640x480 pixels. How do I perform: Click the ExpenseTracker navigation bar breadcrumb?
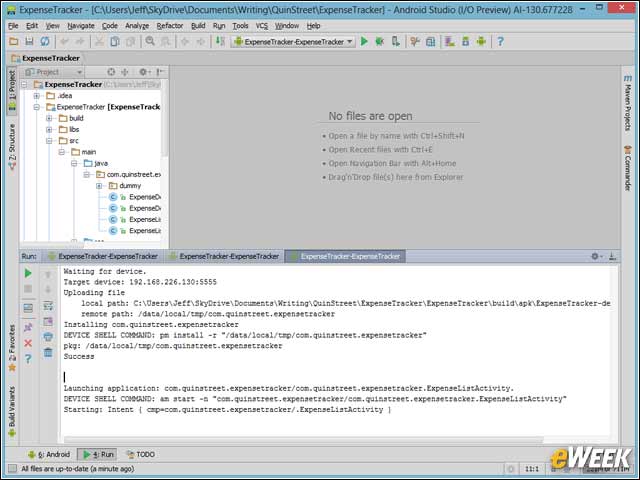[46, 58]
